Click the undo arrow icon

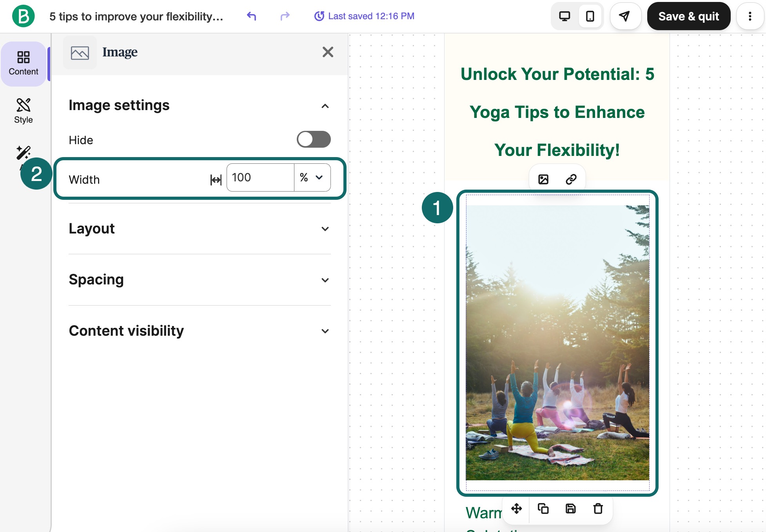[x=251, y=16]
